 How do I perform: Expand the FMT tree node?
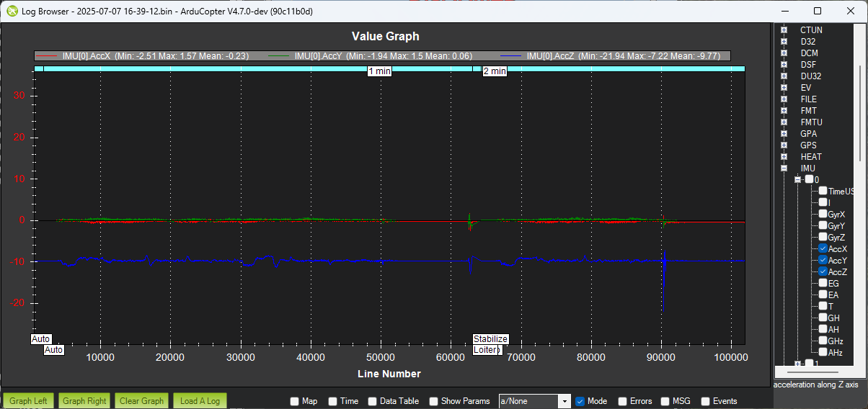(x=784, y=111)
